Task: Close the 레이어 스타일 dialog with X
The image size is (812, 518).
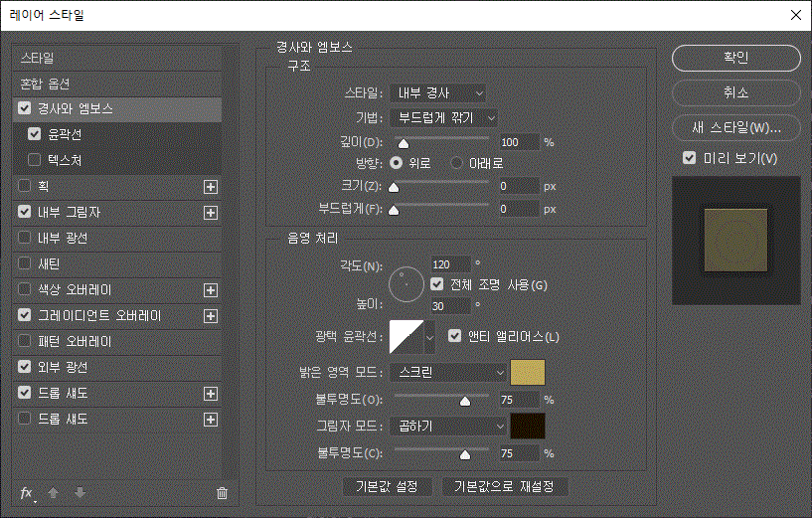Action: coord(796,15)
